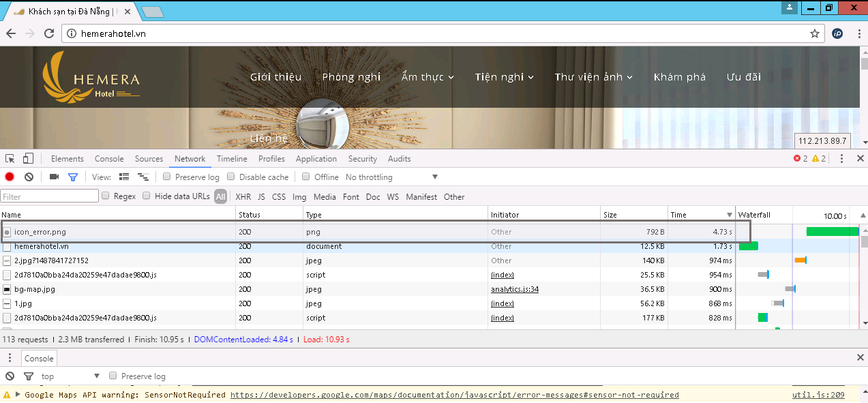
Task: Expand the Google Maps API warning message
Action: click(x=18, y=395)
